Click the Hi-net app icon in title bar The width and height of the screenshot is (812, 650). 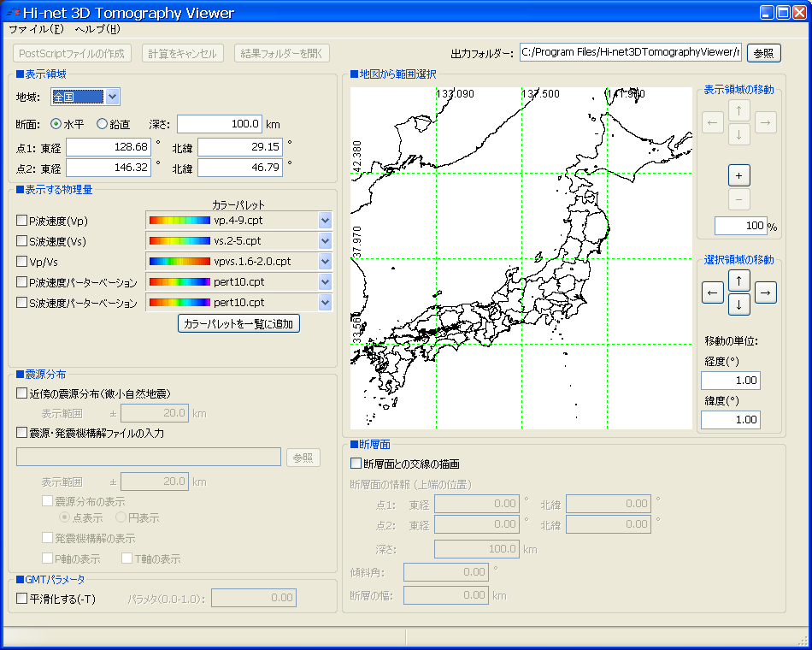[x=13, y=12]
